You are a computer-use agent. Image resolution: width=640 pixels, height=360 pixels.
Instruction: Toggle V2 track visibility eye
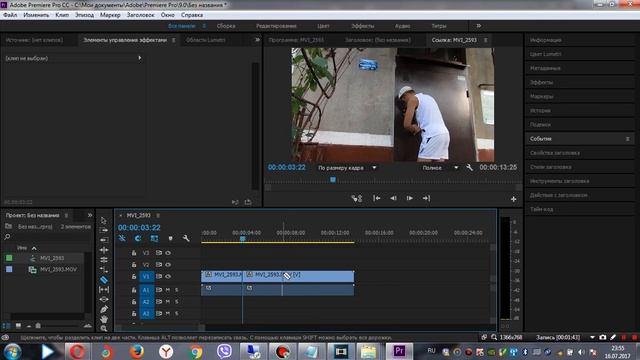pyautogui.click(x=168, y=264)
